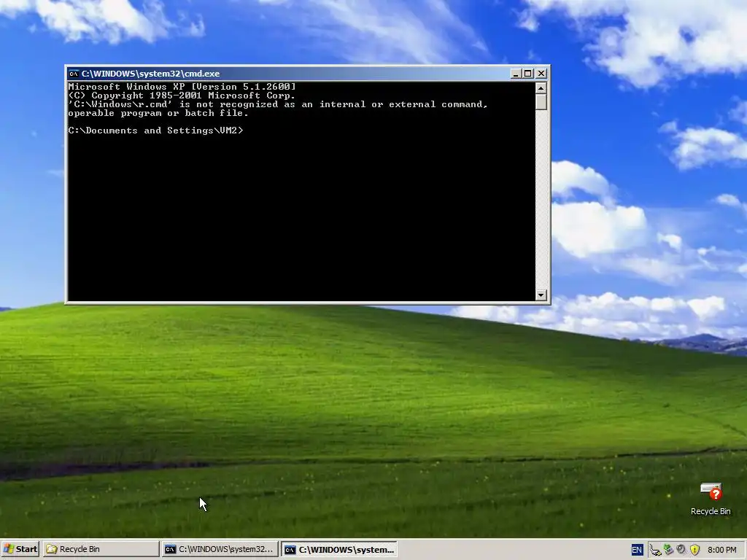Click the cmd scrollbar up arrow
The height and width of the screenshot is (560, 747).
click(x=541, y=88)
